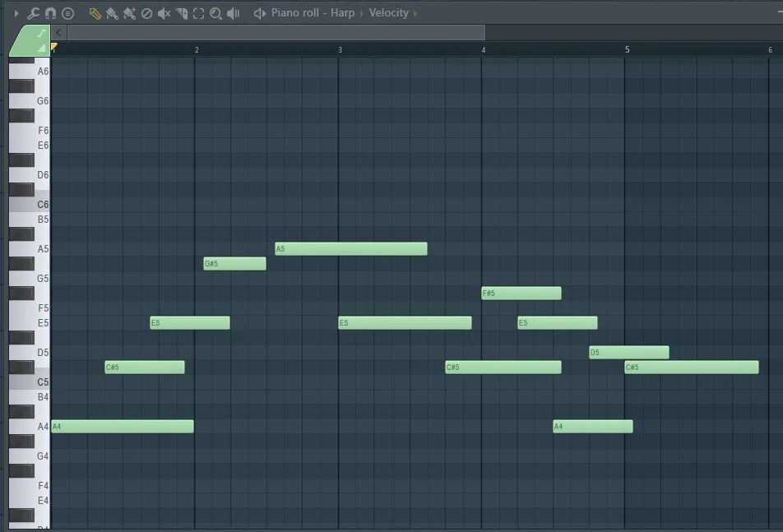Screen dimensions: 783x532
Task: Click the scroll-left arrow of the scrollbar
Action: click(x=58, y=33)
